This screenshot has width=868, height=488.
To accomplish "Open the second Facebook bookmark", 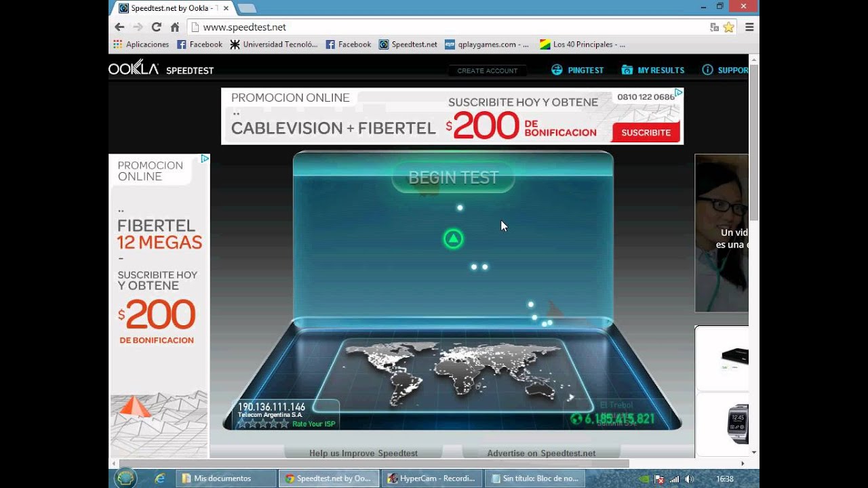I will click(x=349, y=44).
